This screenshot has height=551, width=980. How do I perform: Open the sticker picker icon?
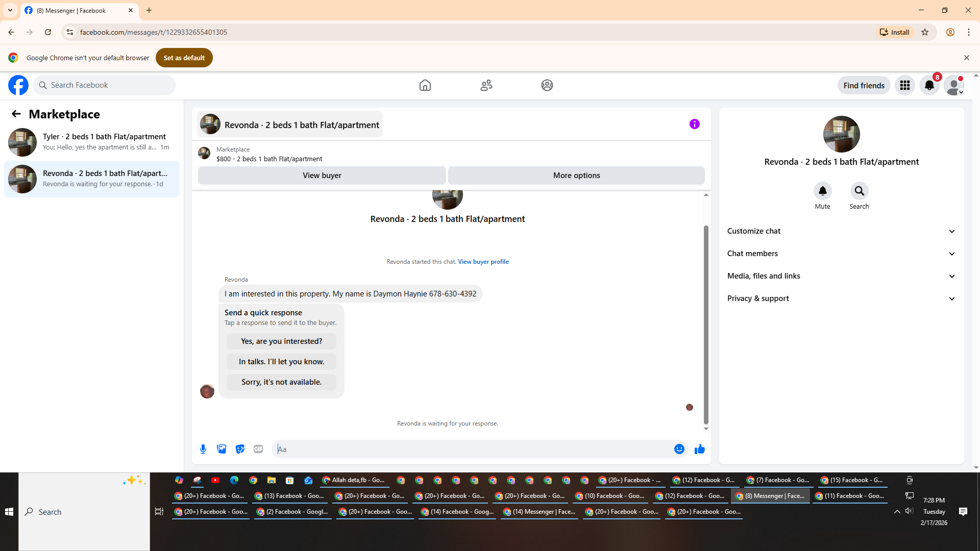click(240, 449)
